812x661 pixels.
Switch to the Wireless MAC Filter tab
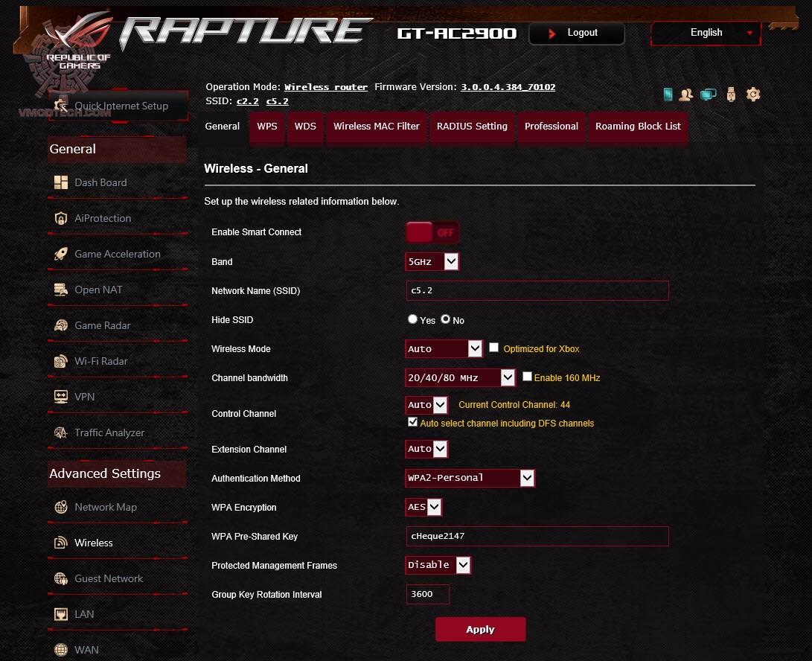tap(377, 127)
